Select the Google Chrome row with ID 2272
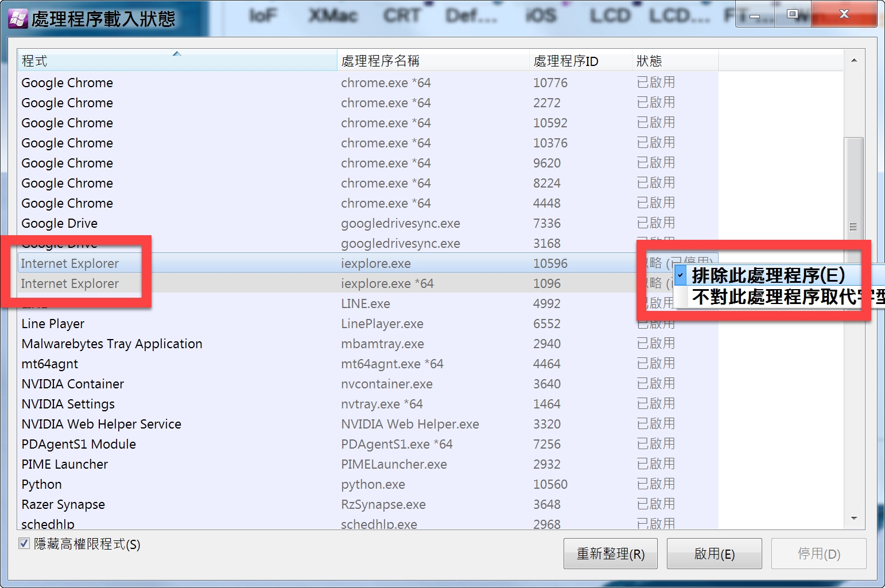The image size is (885, 588). (367, 103)
